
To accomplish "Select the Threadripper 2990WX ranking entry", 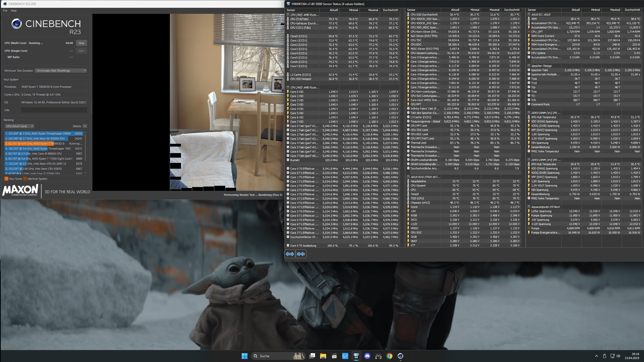I will (44, 133).
